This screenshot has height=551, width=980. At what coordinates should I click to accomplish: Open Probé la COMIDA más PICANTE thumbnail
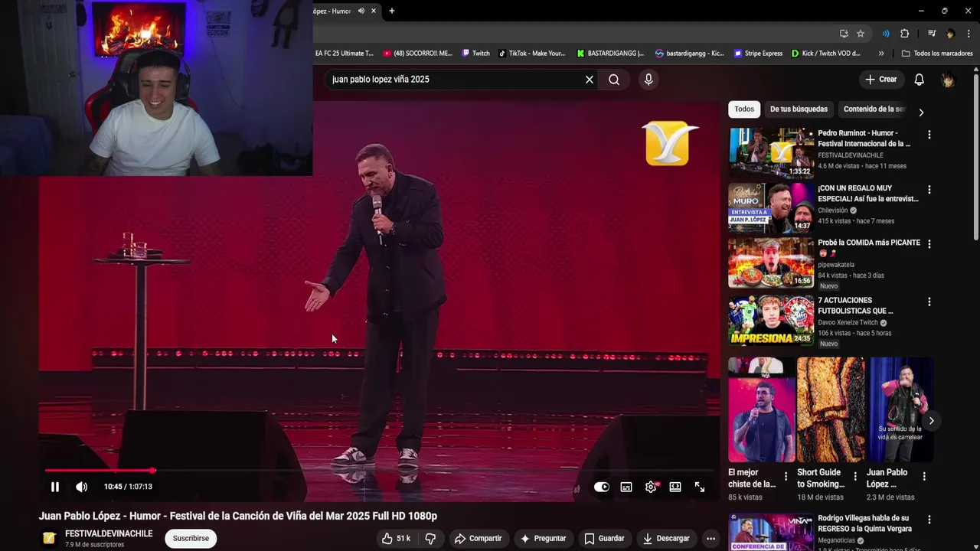771,262
